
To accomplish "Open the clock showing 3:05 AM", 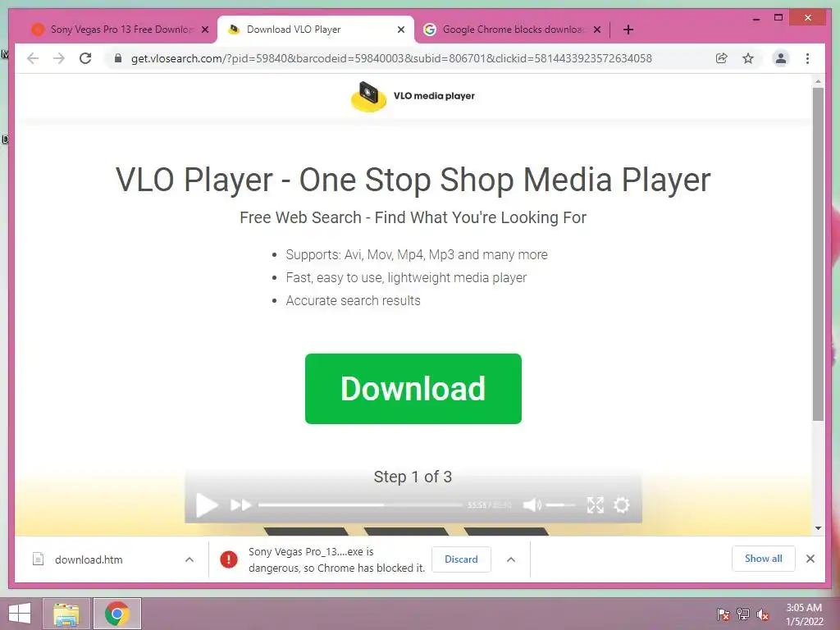I will pos(804,614).
